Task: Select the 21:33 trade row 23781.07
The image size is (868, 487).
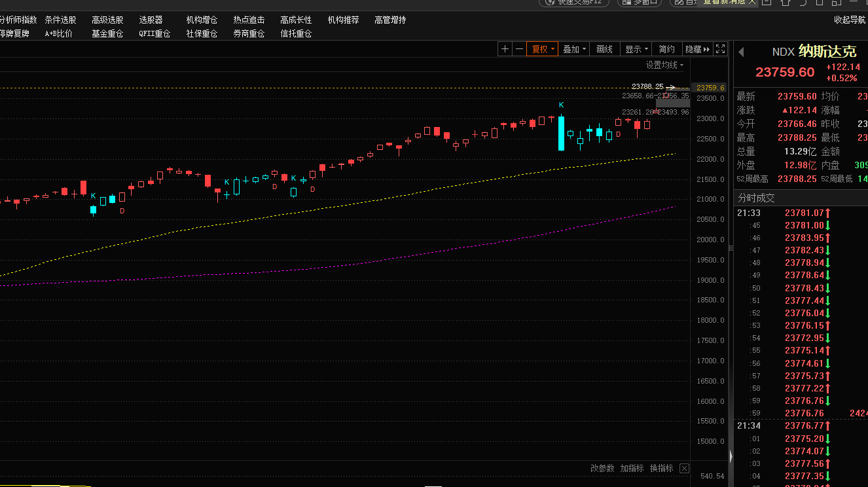Action: 801,213
